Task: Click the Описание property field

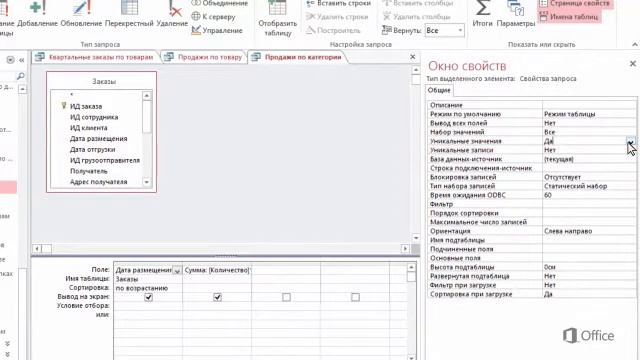Action: coord(589,105)
